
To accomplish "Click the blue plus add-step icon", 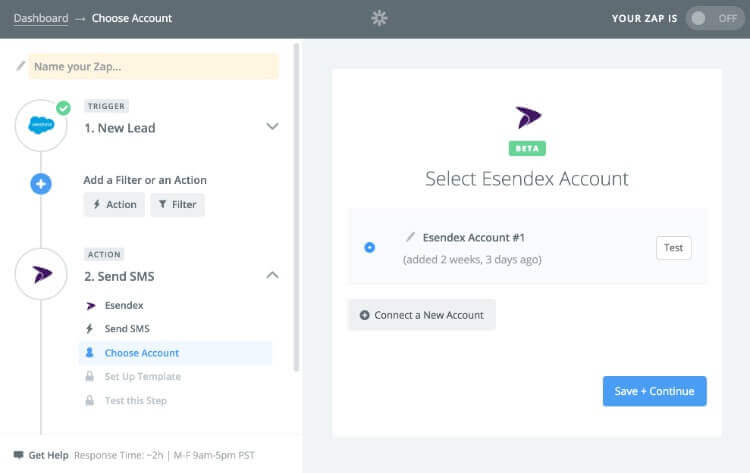I will pos(41,184).
